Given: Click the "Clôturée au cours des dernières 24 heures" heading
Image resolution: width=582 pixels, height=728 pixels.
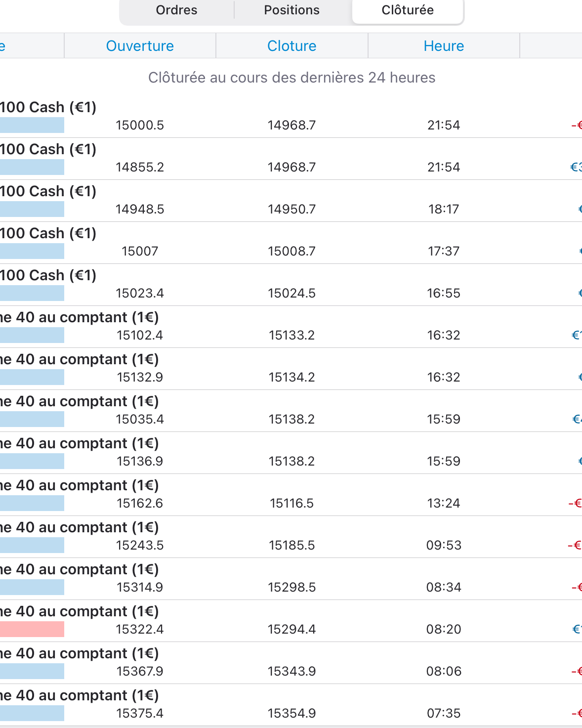Looking at the screenshot, I should [x=291, y=78].
